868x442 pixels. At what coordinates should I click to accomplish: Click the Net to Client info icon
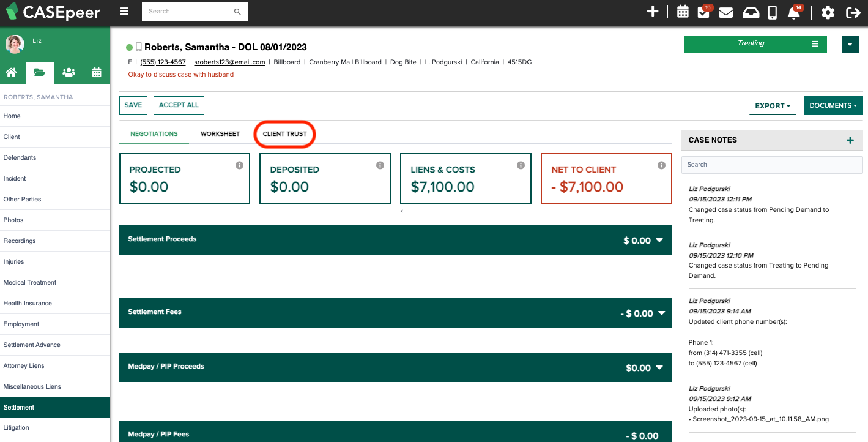pos(661,165)
